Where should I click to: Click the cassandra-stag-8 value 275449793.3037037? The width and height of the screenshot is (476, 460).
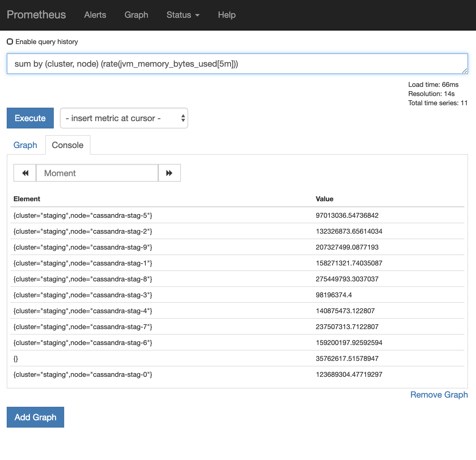pyautogui.click(x=347, y=279)
